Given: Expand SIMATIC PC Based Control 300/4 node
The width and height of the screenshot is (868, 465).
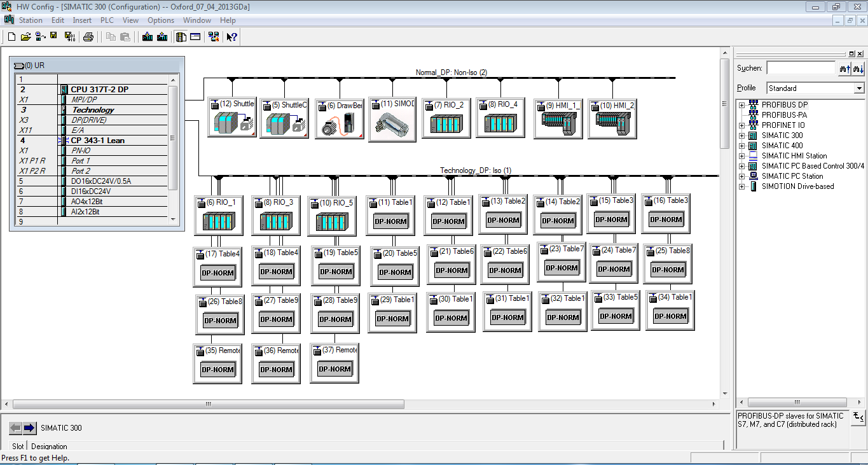Looking at the screenshot, I should tap(741, 166).
